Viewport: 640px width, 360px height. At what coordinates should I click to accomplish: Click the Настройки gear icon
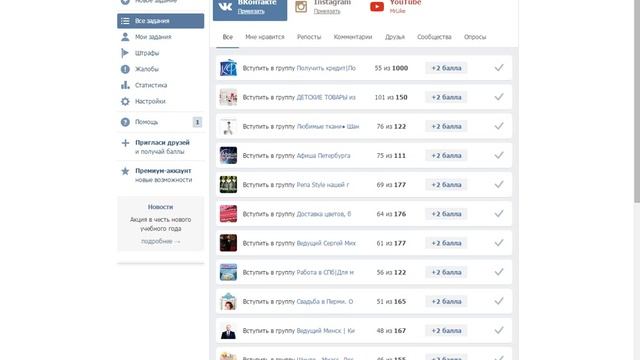coord(125,101)
